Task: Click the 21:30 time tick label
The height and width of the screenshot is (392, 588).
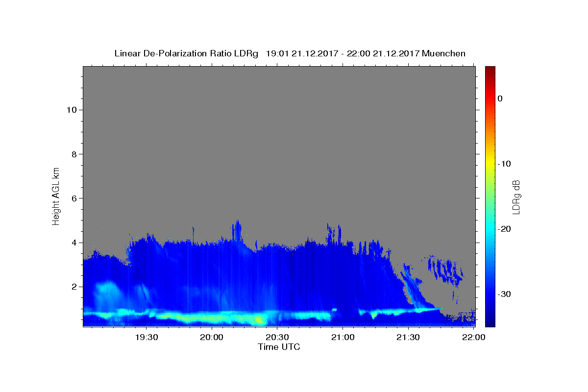Action: tap(408, 337)
